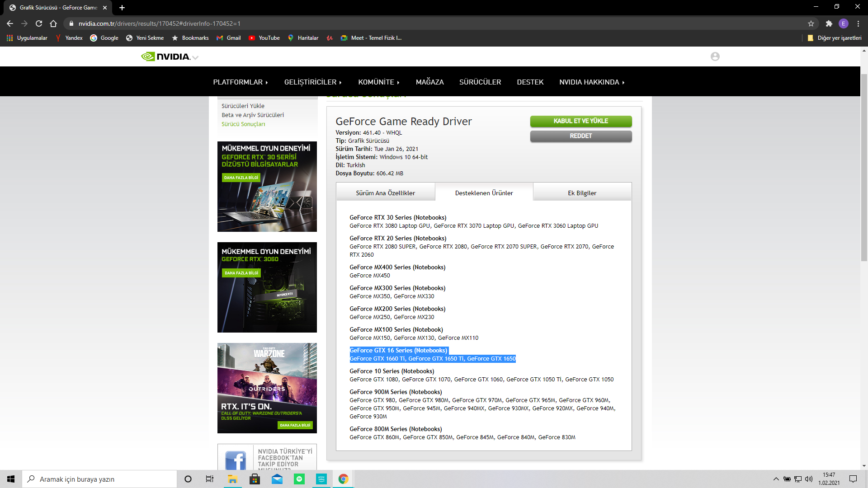Image resolution: width=868 pixels, height=488 pixels.
Task: Click the browser back arrow
Action: point(10,23)
